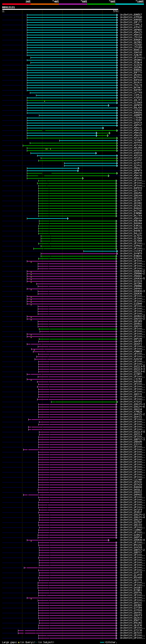
Task: Open hit UniRef100_A7PEA8
Action: tap(131, 17)
